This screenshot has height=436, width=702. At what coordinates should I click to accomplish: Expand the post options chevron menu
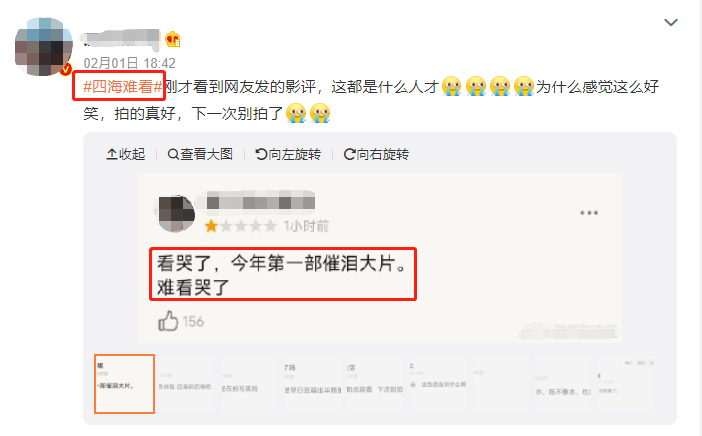tap(671, 22)
